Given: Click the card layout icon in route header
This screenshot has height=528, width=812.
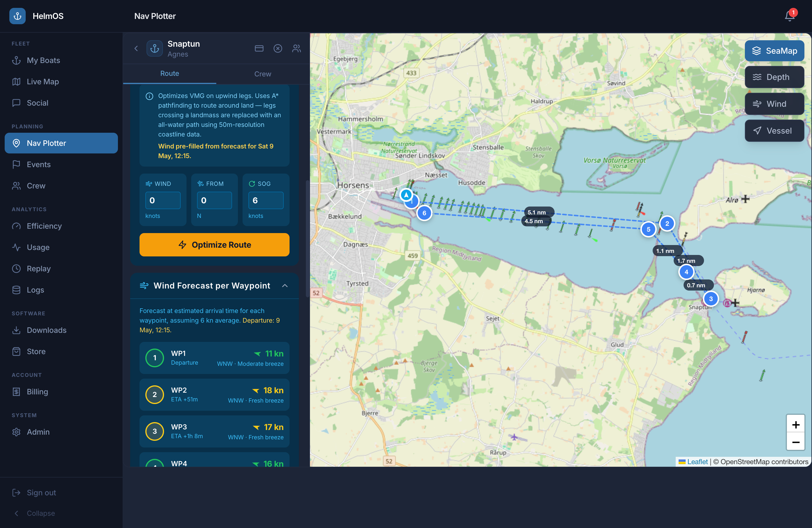Looking at the screenshot, I should 259,48.
